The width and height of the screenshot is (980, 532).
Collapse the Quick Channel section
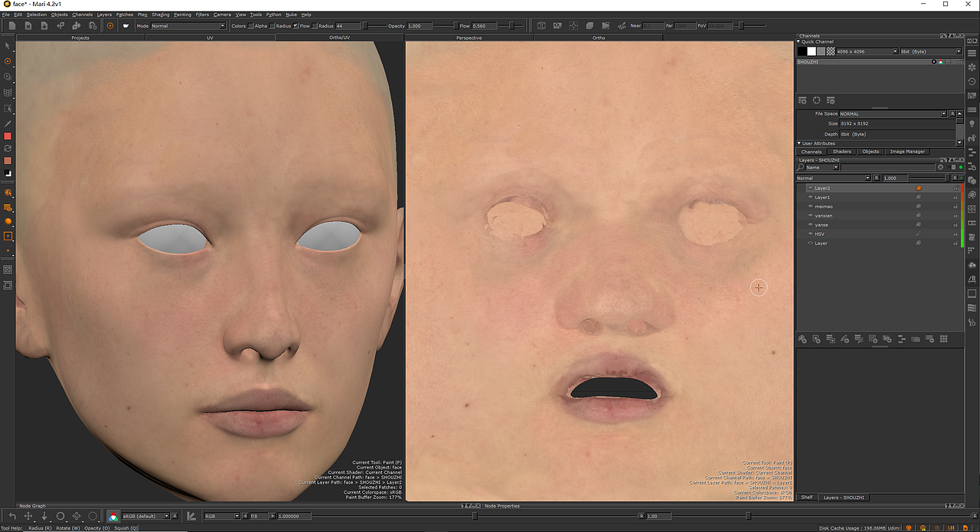pyautogui.click(x=800, y=41)
